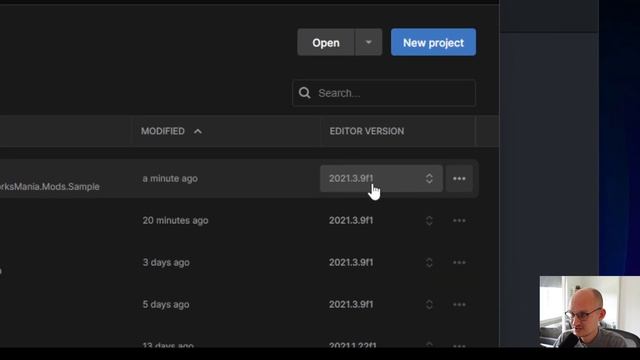
Task: Click 2021.3.9f1 in the '3 days ago' row
Action: click(351, 262)
